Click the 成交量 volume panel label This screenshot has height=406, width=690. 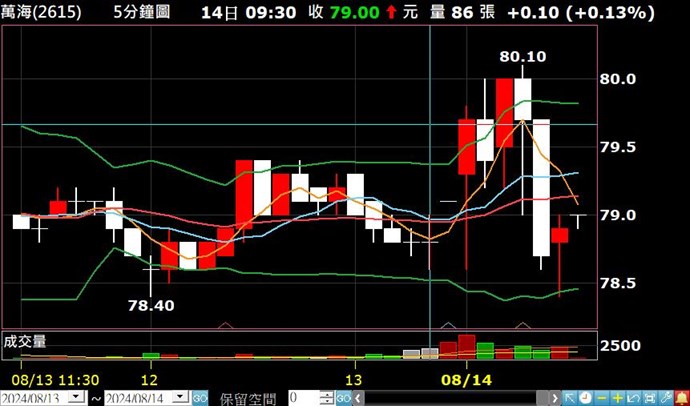point(26,341)
